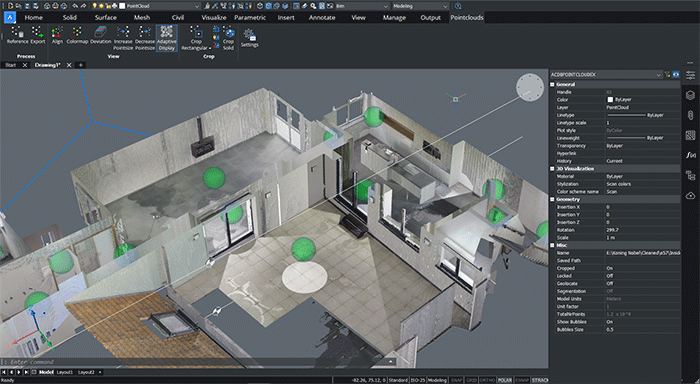Viewport: 700px width, 384px height.
Task: Switch to the Visualize ribbon tab
Action: pyautogui.click(x=214, y=17)
